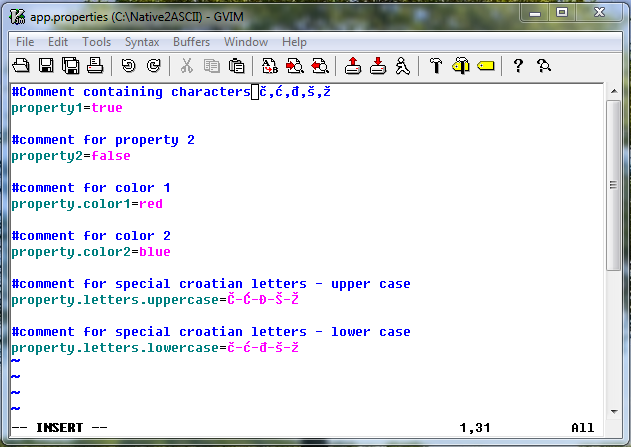The height and width of the screenshot is (447, 631).
Task: Save the current file via floppy icon
Action: pyautogui.click(x=46, y=66)
